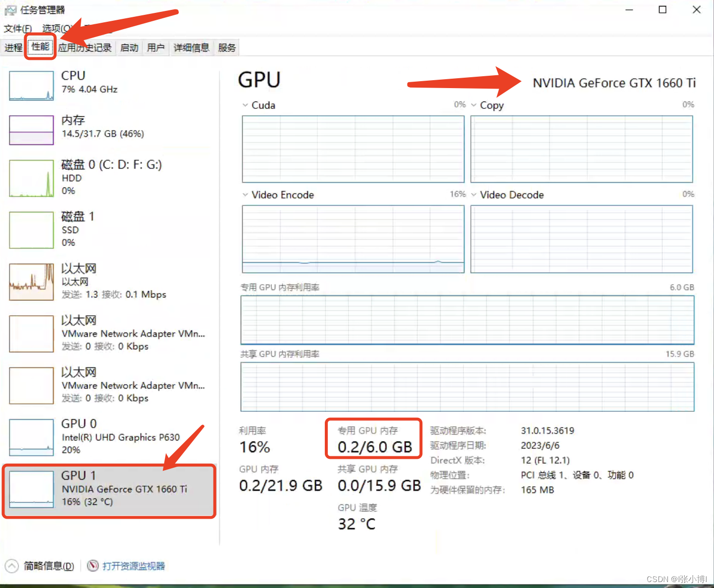Click the Cuda usage graph
The image size is (714, 588).
353,149
